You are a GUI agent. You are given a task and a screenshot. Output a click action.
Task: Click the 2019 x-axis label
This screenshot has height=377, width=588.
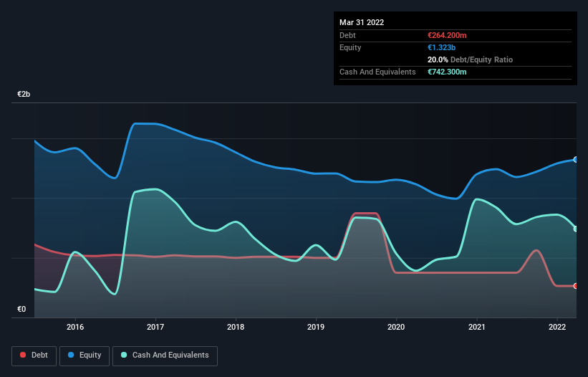[316, 327]
